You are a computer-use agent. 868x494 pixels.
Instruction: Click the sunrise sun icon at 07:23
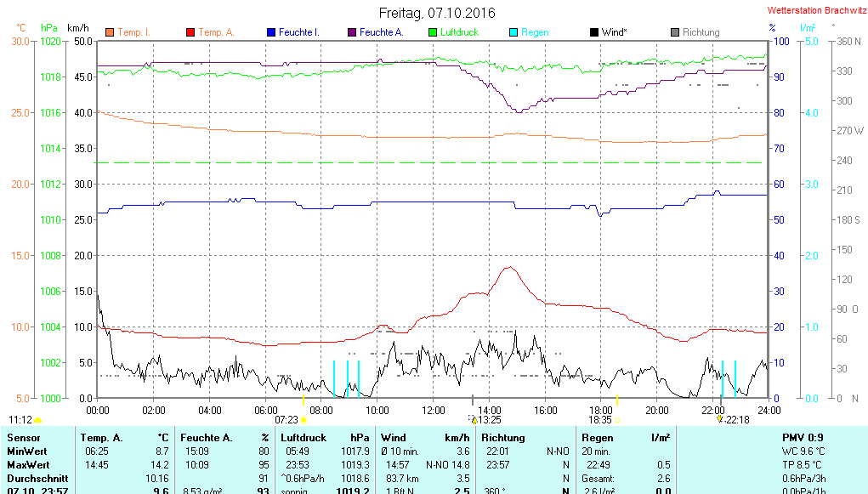(x=304, y=420)
